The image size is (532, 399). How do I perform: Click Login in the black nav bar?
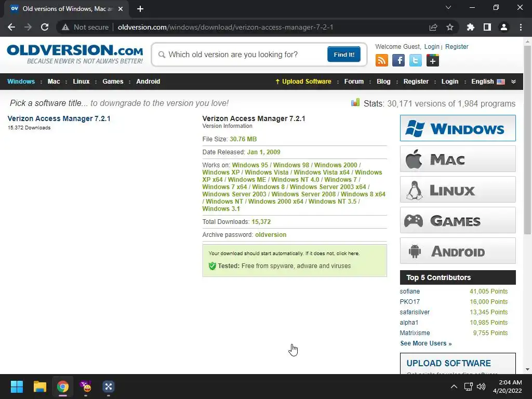click(450, 82)
